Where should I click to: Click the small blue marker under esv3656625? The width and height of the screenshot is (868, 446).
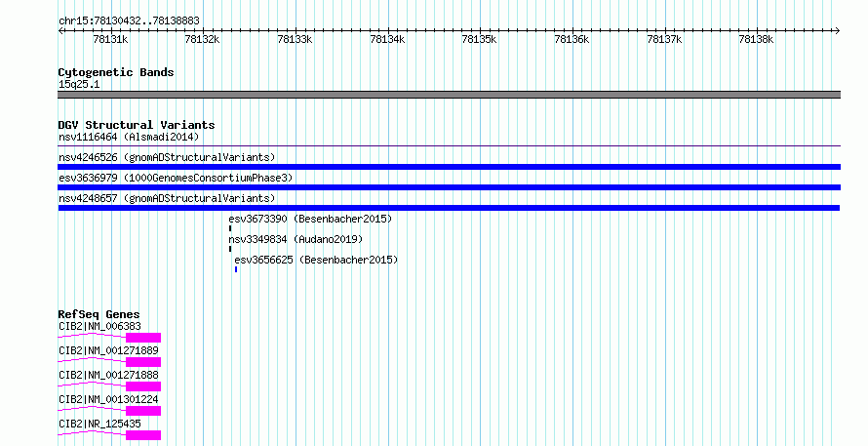[236, 269]
